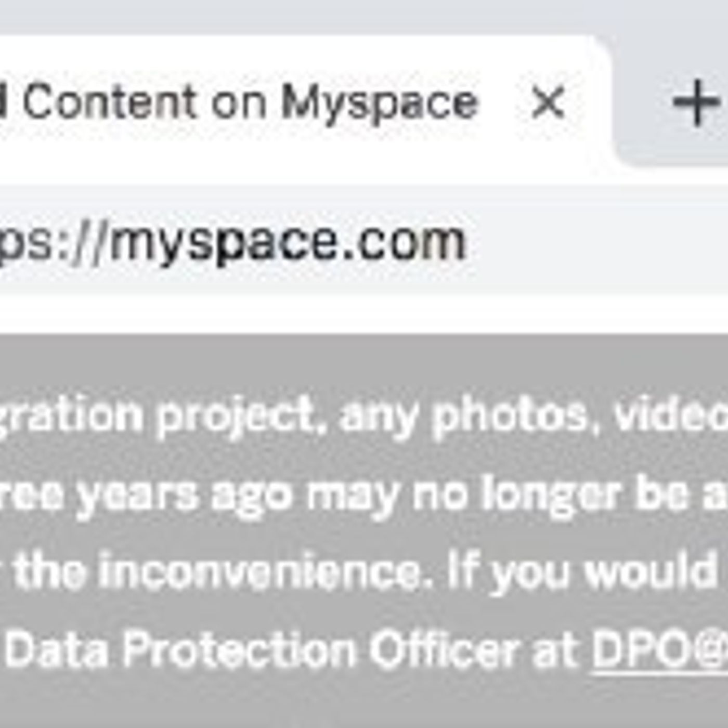Image resolution: width=728 pixels, height=728 pixels.
Task: Click white toolbar strip under address bar
Action: click(364, 315)
